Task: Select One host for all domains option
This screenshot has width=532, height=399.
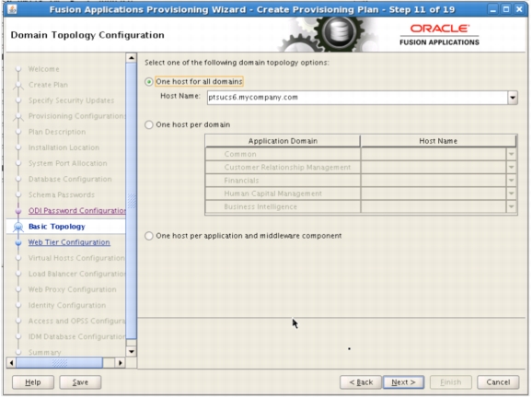Action: pos(149,82)
